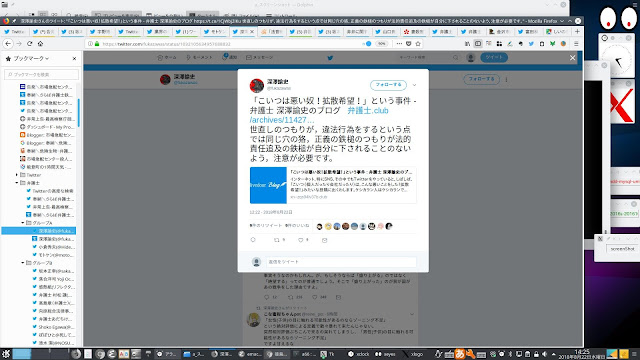Switch to emacs in the taskbar
Image resolution: width=640 pixels, height=360 pixels.
[250, 354]
